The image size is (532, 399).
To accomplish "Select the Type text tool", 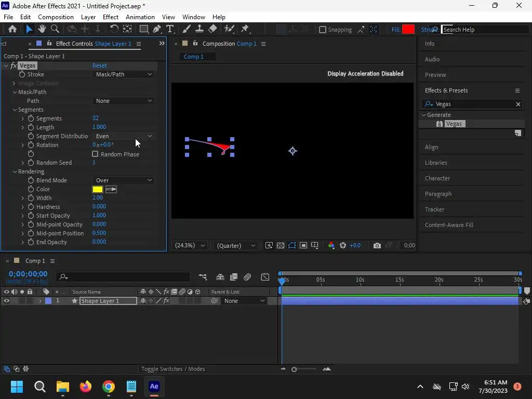I will click(170, 29).
